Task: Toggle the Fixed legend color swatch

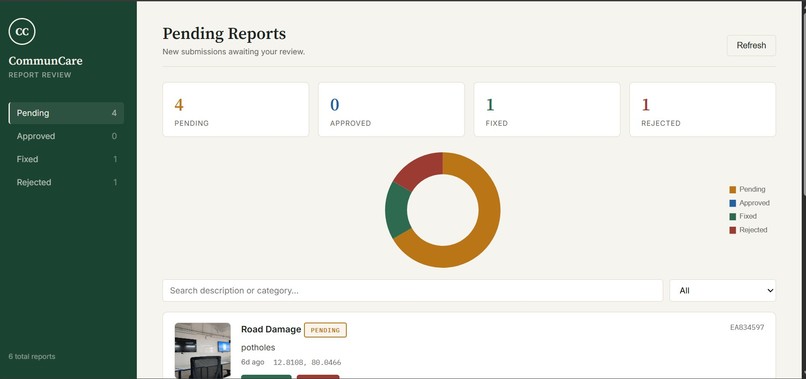Action: click(x=732, y=216)
